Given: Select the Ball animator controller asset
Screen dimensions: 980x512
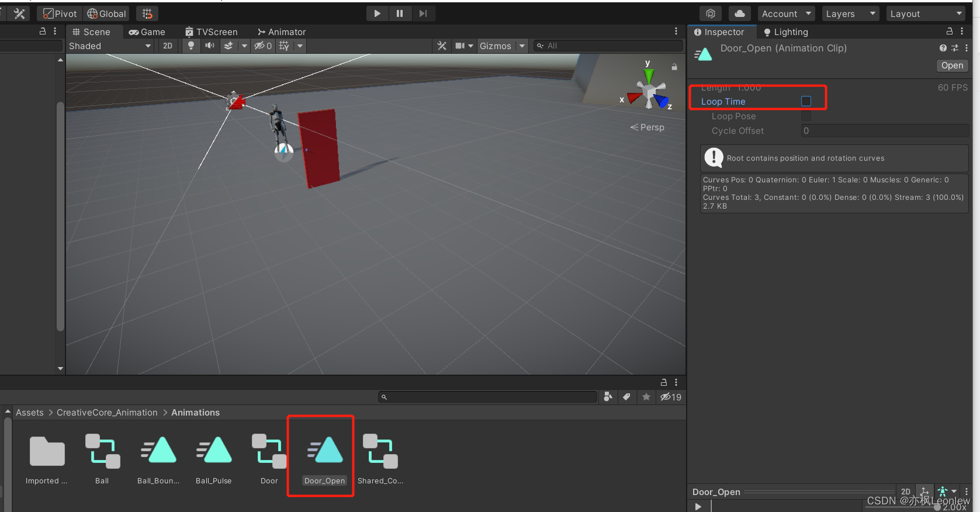Looking at the screenshot, I should point(102,459).
